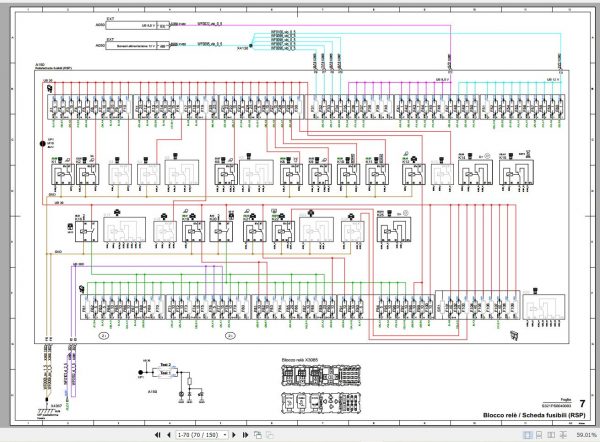600x442 pixels.
Task: Click the 59.01% zoom level
Action: click(586, 435)
